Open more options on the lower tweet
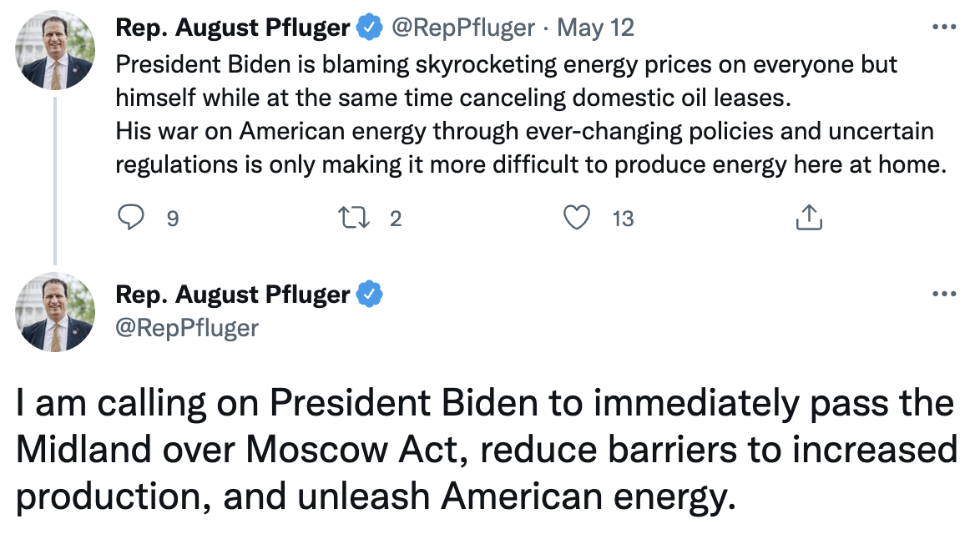Screen dimensions: 980x534 (x=943, y=294)
